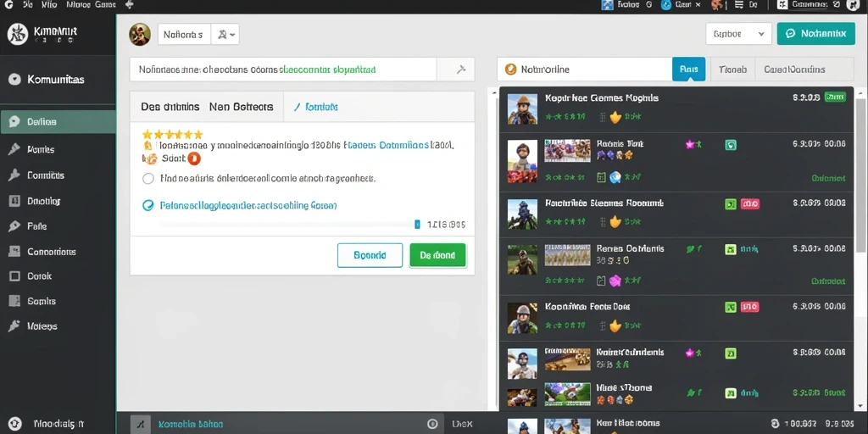Click the circle icon before Diek in bottom bar
The height and width of the screenshot is (434, 868).
pos(432,424)
